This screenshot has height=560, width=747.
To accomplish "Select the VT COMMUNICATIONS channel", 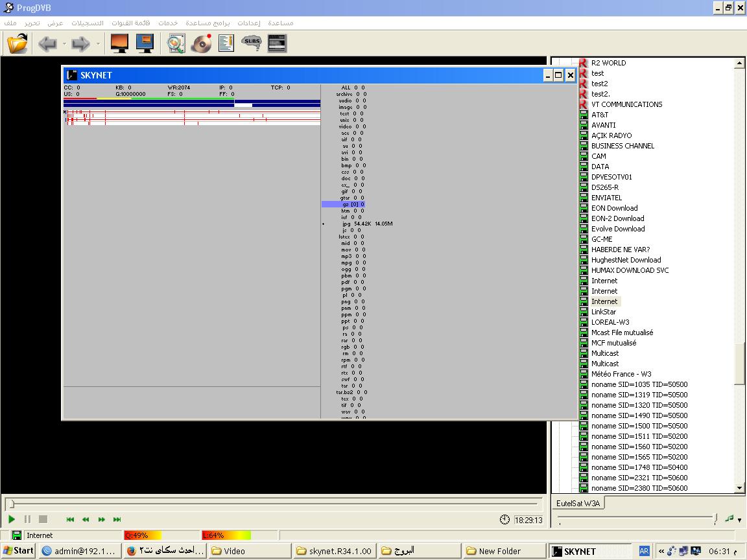I will 626,104.
